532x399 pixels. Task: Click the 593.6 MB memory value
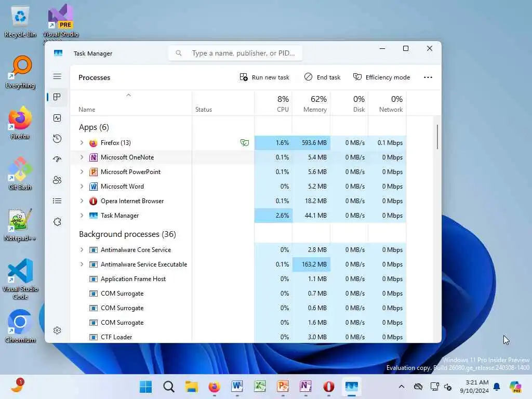(x=311, y=143)
